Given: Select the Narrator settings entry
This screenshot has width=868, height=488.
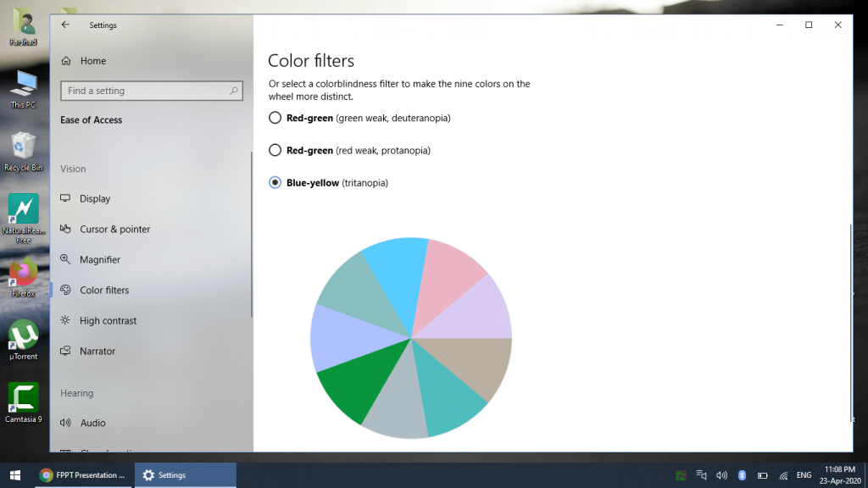Looking at the screenshot, I should (96, 351).
